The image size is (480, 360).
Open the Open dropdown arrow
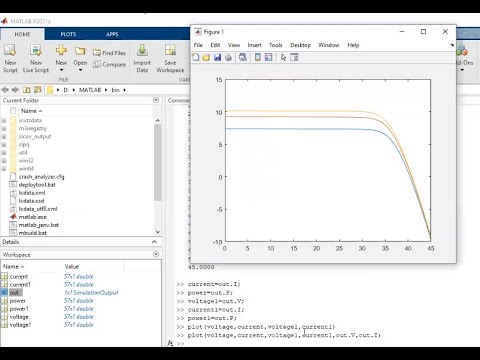click(80, 70)
